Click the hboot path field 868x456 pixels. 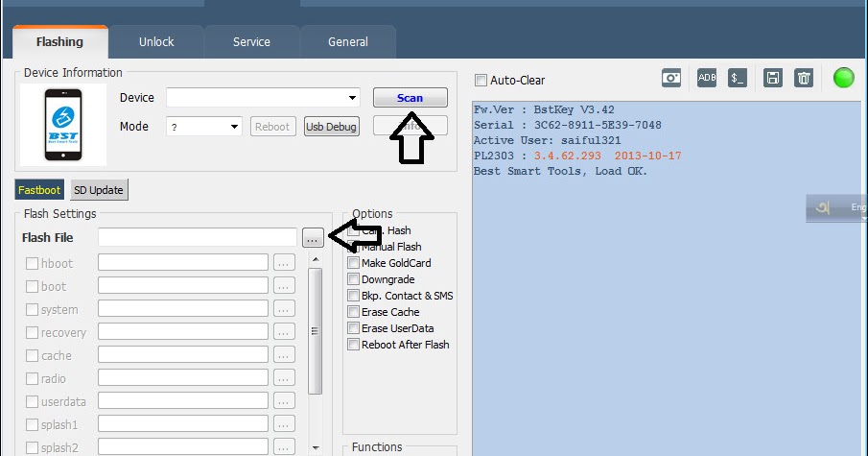coord(183,263)
